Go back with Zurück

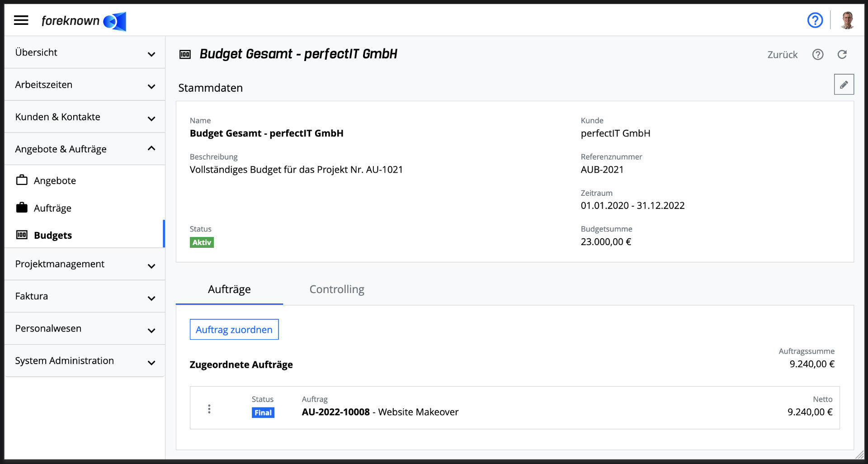tap(782, 55)
